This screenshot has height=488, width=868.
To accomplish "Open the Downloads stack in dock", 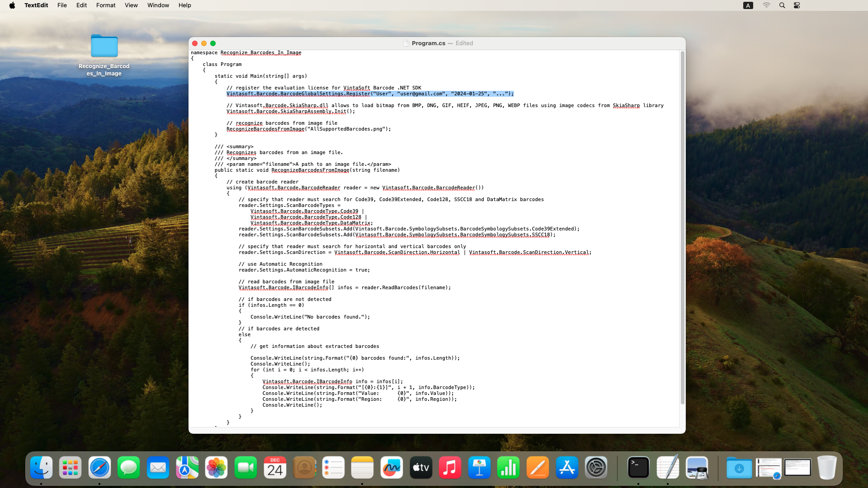I will pos(739,468).
